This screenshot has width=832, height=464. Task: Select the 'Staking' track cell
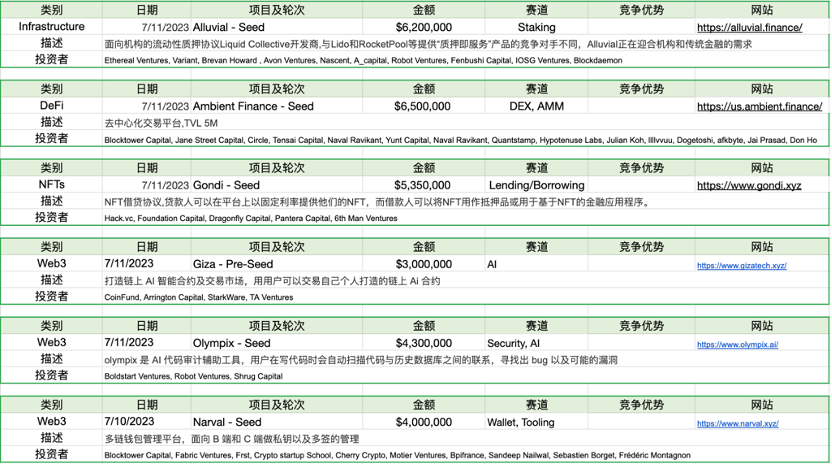coord(536,28)
